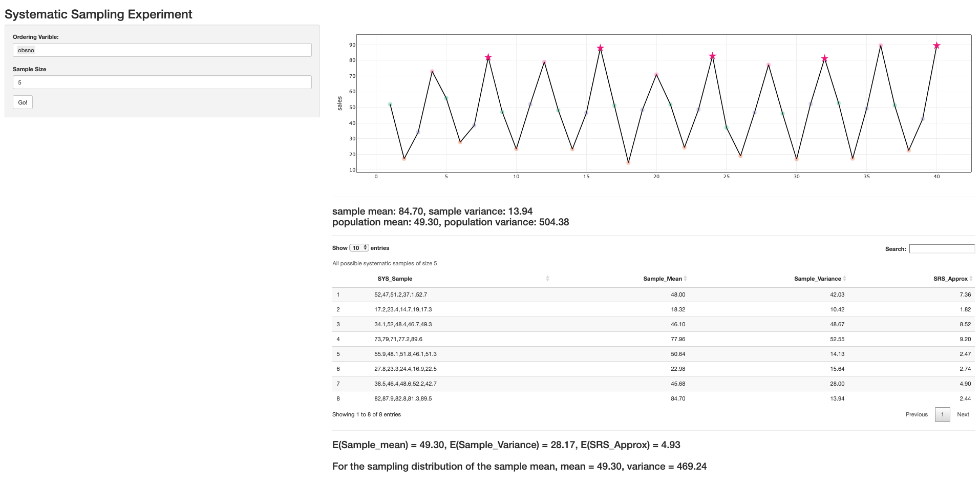This screenshot has height=484, width=980.
Task: Click Sample_Mean value 77.96
Action: [678, 339]
